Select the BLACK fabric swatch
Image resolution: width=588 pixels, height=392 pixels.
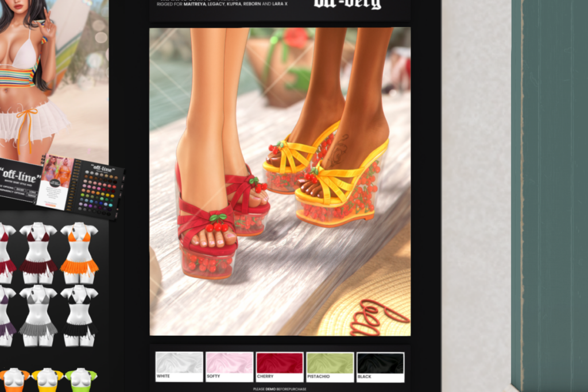[380, 364]
